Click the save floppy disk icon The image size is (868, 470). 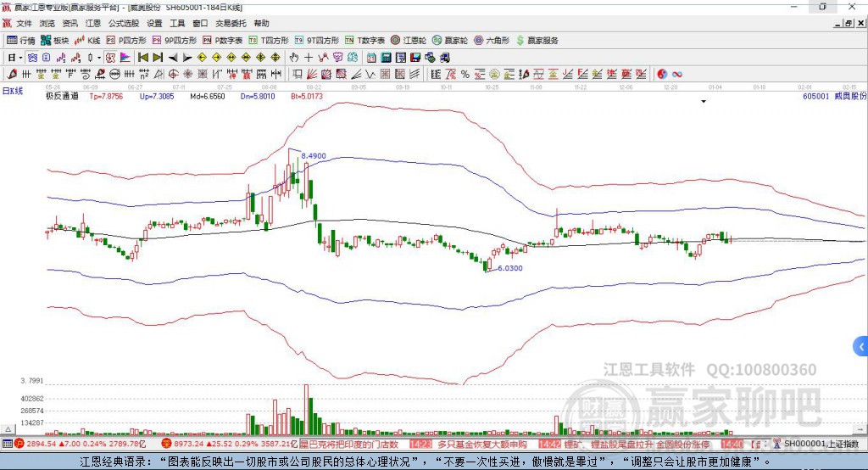415,58
